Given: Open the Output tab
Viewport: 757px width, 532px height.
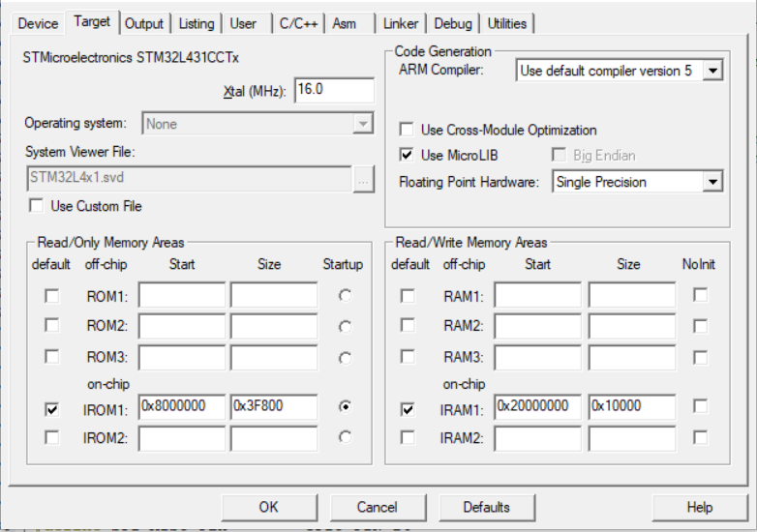Looking at the screenshot, I should [x=144, y=23].
